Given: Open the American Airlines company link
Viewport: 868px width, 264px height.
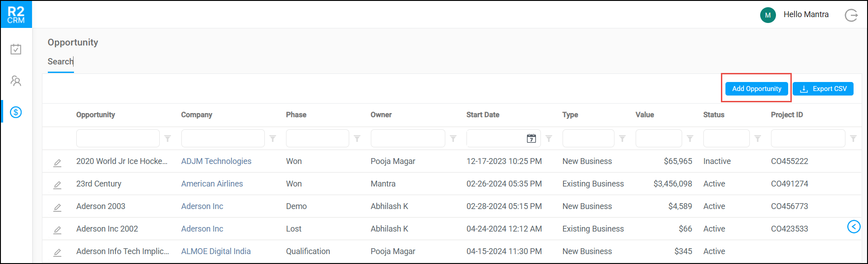Looking at the screenshot, I should (x=212, y=184).
